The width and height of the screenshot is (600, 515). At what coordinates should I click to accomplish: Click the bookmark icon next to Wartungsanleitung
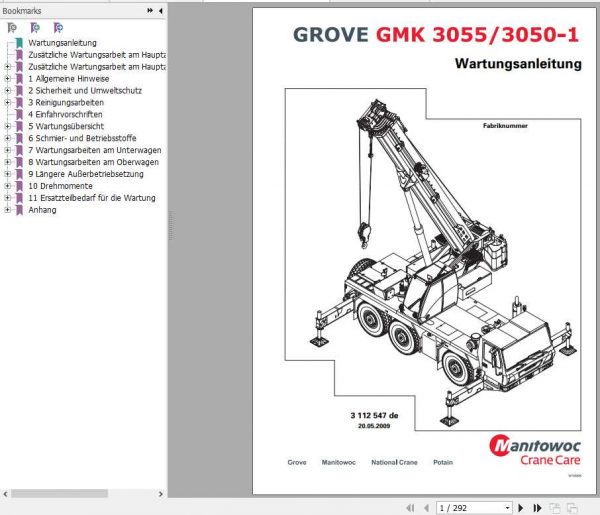[x=19, y=43]
